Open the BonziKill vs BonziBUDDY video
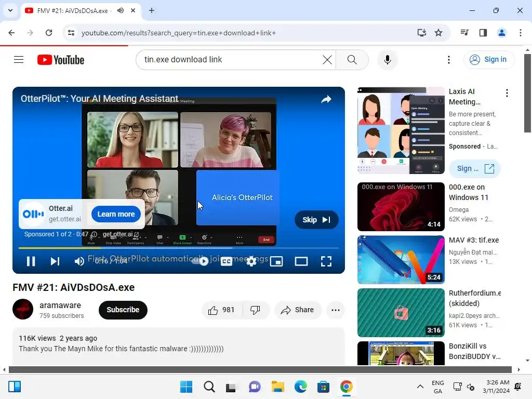 click(401, 353)
